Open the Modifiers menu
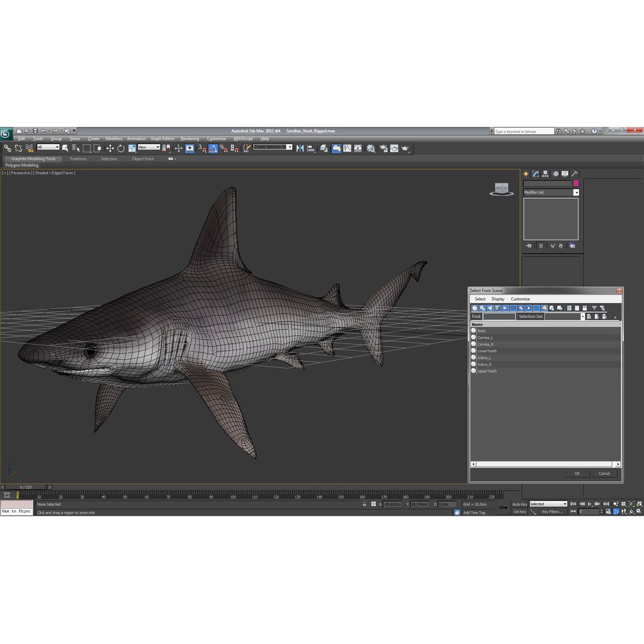Viewport: 644px width, 644px height. click(x=114, y=139)
